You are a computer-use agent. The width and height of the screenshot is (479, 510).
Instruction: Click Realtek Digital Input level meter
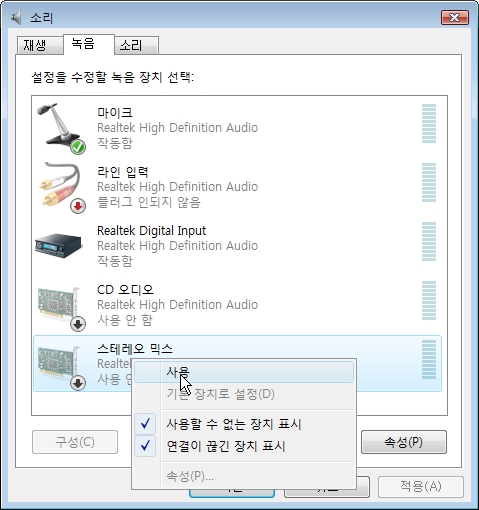(x=429, y=241)
